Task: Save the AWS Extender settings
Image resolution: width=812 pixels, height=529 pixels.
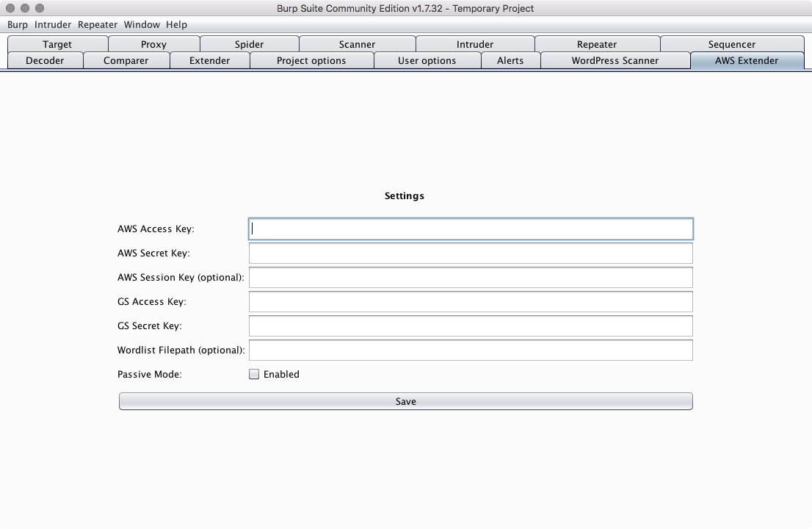Action: (x=405, y=402)
